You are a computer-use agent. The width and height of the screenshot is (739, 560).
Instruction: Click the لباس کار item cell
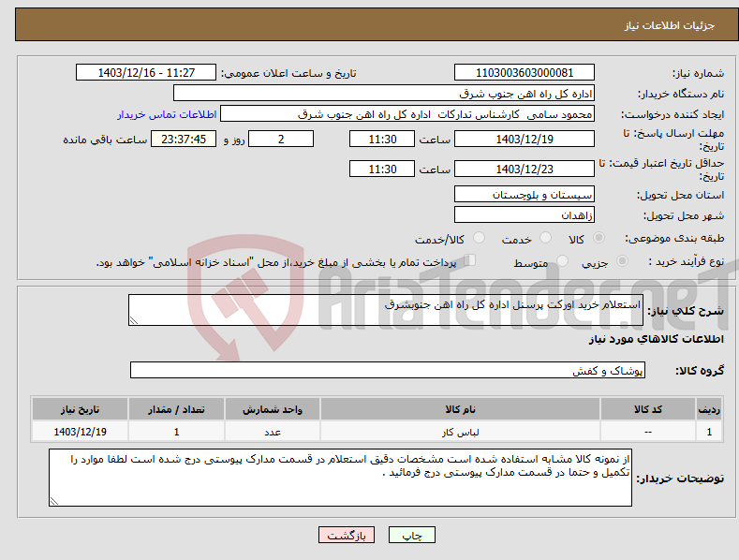(460, 432)
